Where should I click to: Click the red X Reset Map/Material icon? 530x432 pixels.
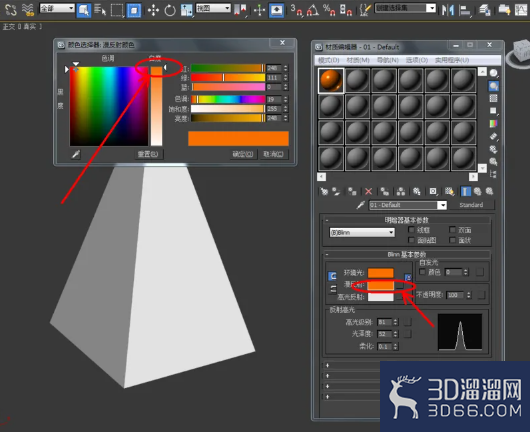pos(368,192)
